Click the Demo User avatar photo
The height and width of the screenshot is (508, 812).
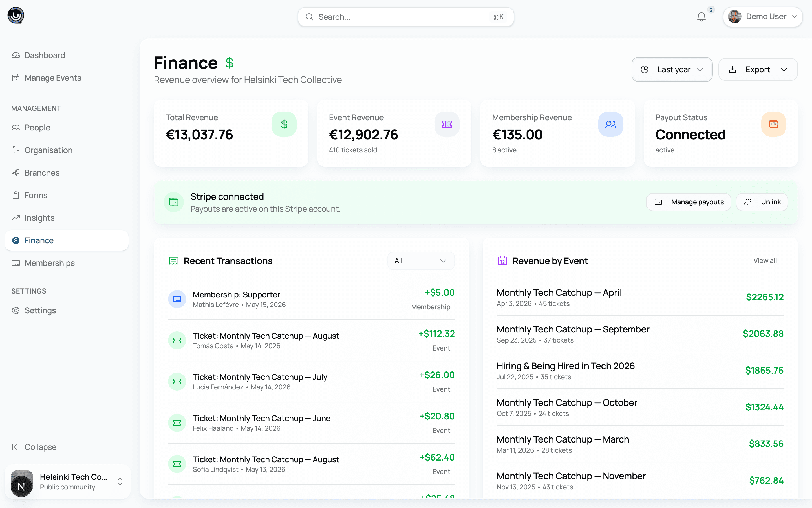[x=734, y=16]
